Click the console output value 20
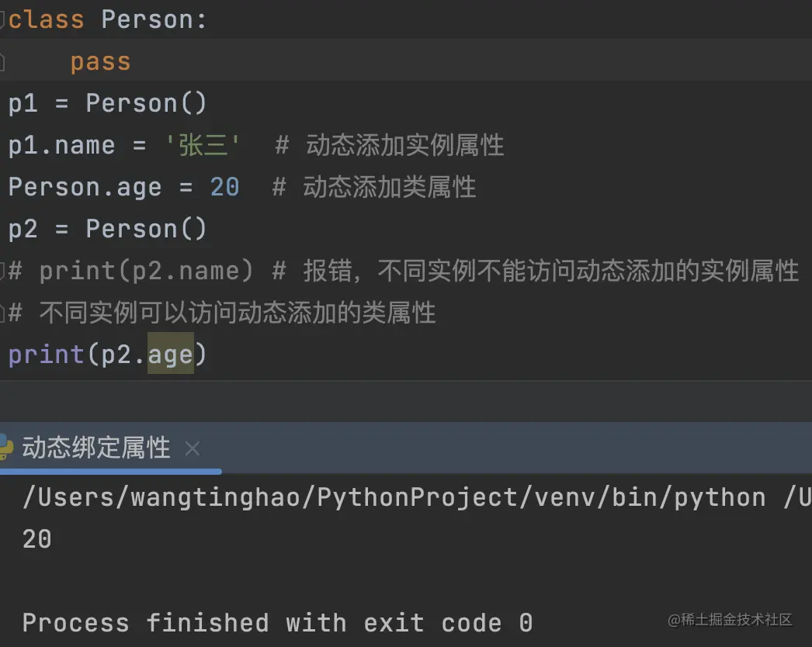 37,539
